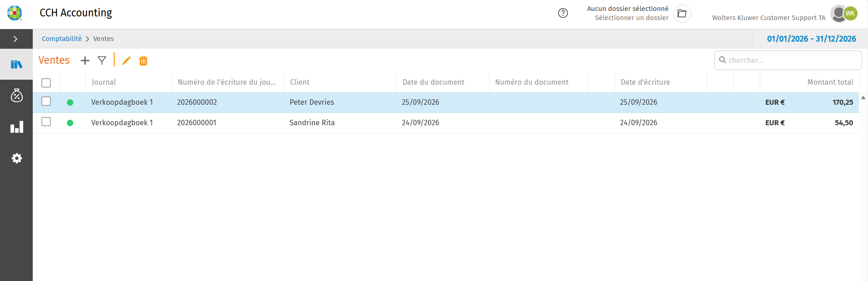868x281 pixels.
Task: Open the help question mark icon
Action: [x=563, y=13]
